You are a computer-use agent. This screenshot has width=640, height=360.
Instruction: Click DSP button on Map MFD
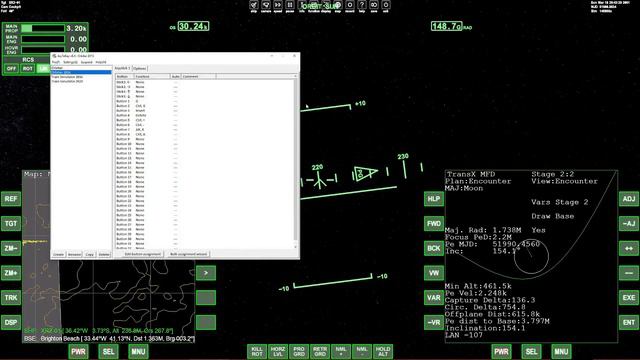click(11, 322)
